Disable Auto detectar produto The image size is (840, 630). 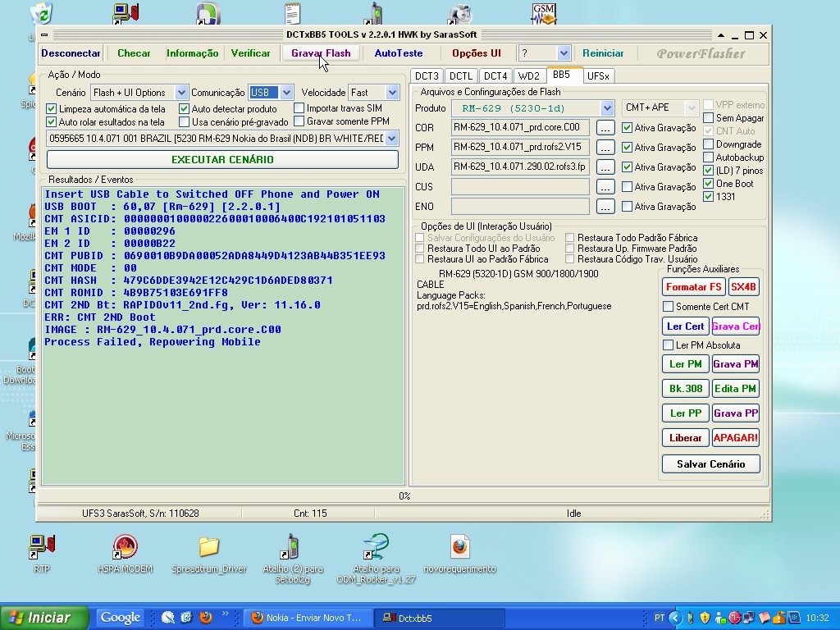(x=185, y=109)
